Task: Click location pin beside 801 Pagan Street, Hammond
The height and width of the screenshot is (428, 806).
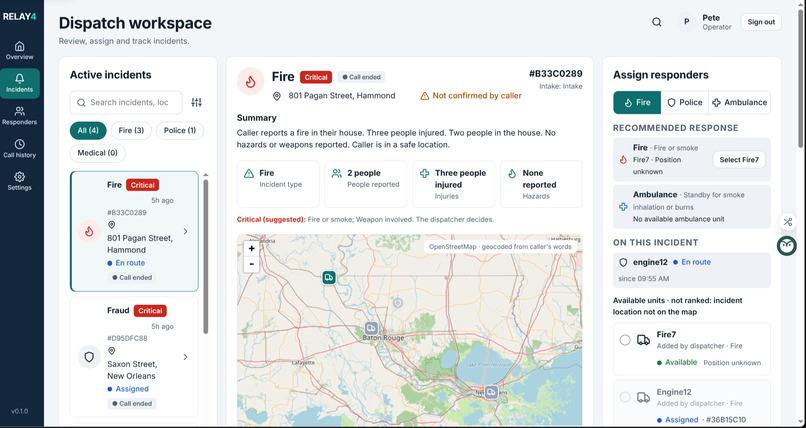Action: click(x=277, y=96)
